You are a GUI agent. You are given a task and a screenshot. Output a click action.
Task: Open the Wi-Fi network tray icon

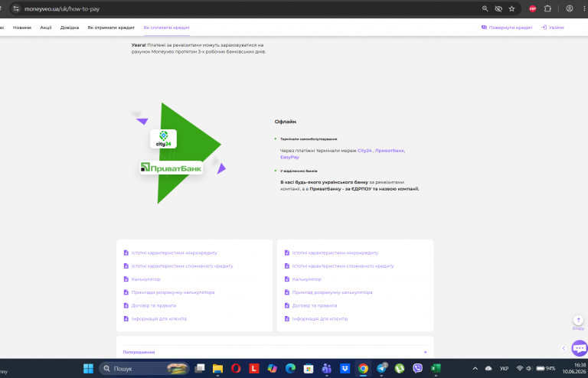(519, 369)
